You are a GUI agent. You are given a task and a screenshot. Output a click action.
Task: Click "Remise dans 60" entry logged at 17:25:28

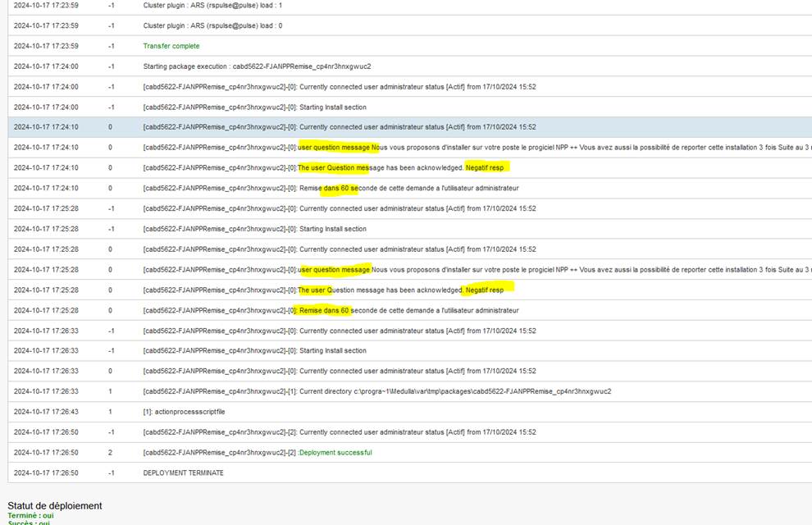click(x=325, y=310)
